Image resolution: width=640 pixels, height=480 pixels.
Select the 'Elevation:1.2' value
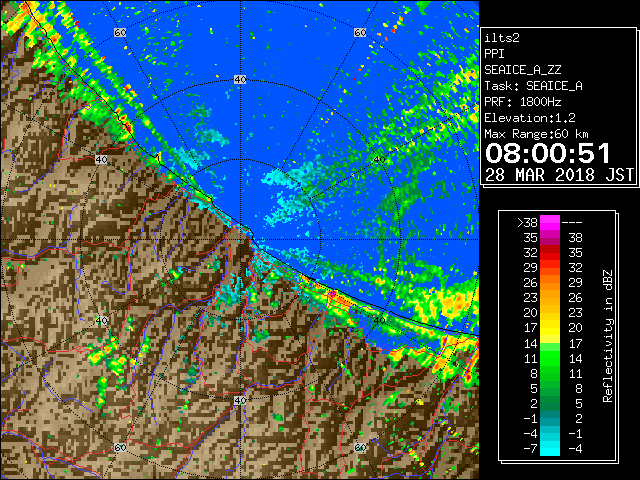click(529, 118)
